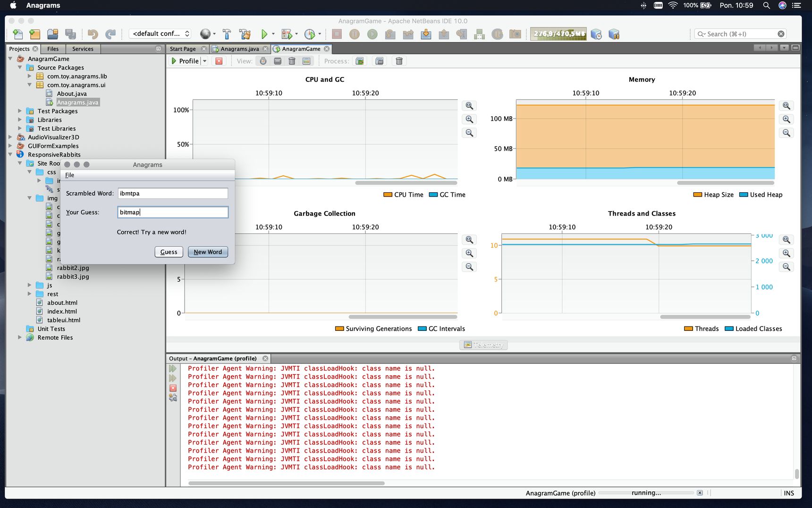The height and width of the screenshot is (508, 812).
Task: Click the Telemetry button below charts
Action: click(x=483, y=345)
